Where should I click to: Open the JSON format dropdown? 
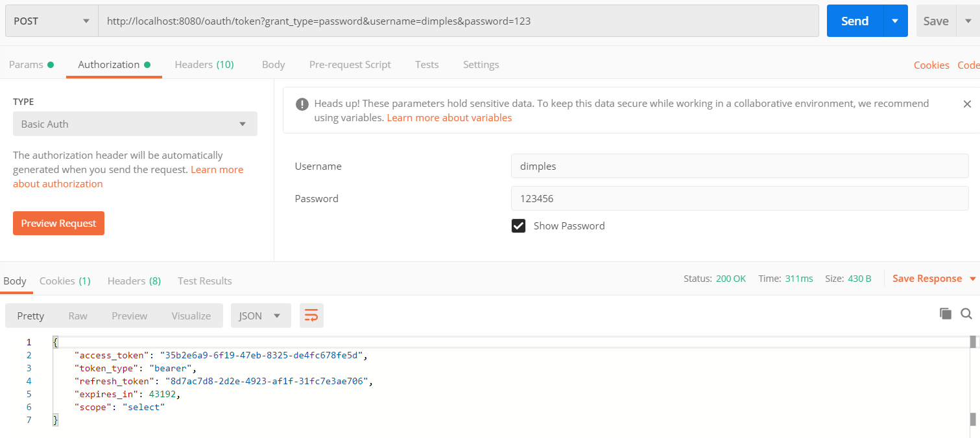260,316
